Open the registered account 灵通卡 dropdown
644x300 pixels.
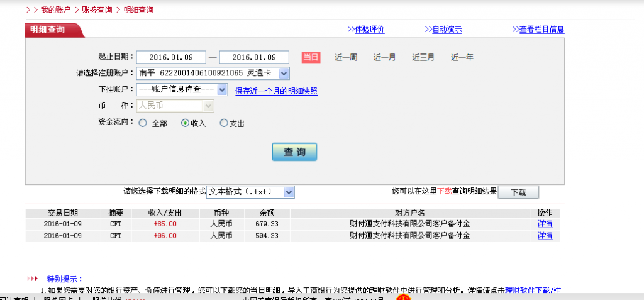click(284, 74)
